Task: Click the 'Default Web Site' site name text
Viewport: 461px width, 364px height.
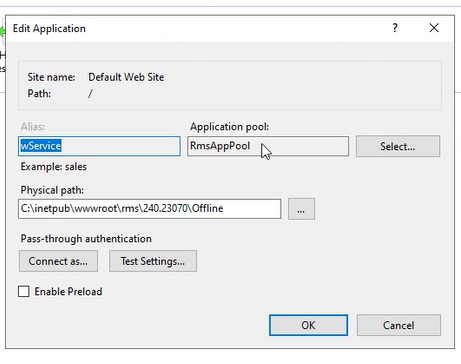Action: click(126, 77)
